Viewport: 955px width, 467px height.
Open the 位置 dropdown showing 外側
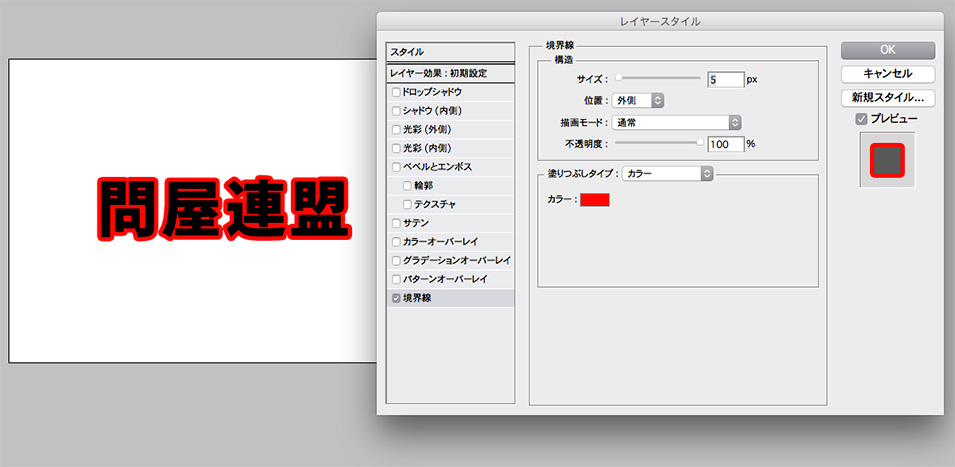click(638, 100)
